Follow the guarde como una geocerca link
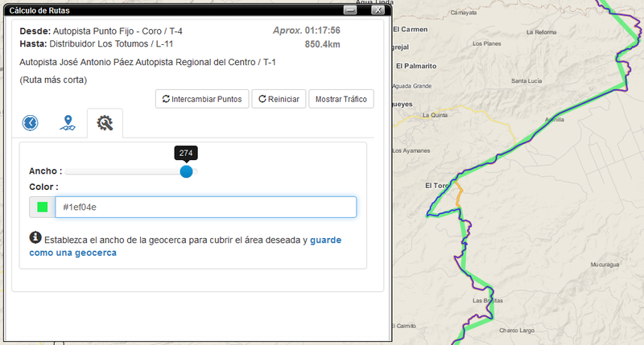 pos(185,246)
